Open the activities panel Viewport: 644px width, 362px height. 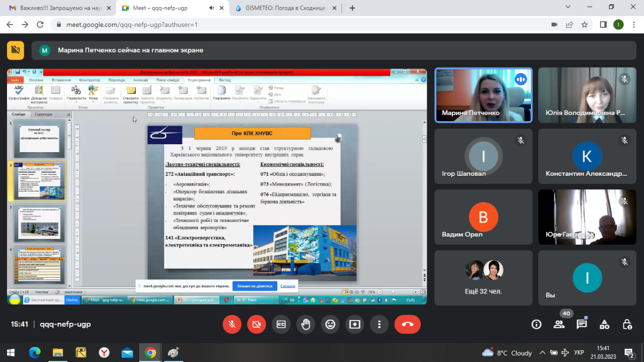[x=604, y=324]
